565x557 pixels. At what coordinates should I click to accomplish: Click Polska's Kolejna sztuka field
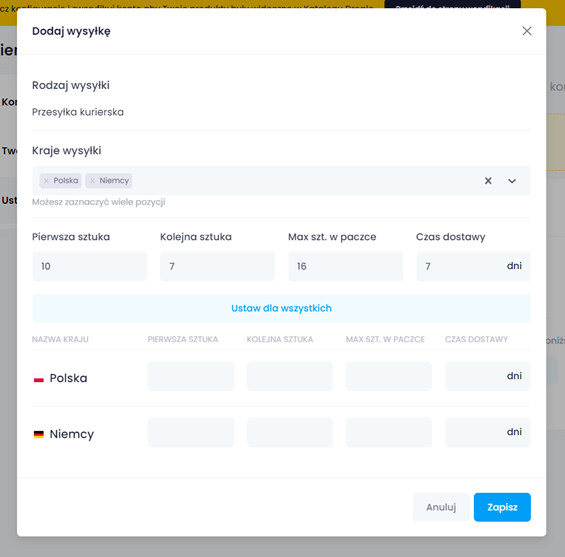pos(290,376)
